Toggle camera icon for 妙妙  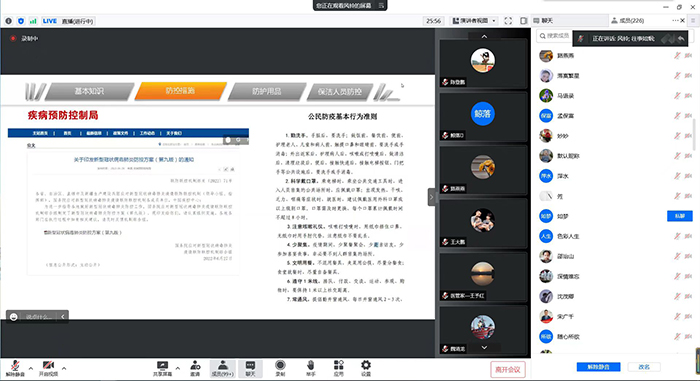[688, 136]
